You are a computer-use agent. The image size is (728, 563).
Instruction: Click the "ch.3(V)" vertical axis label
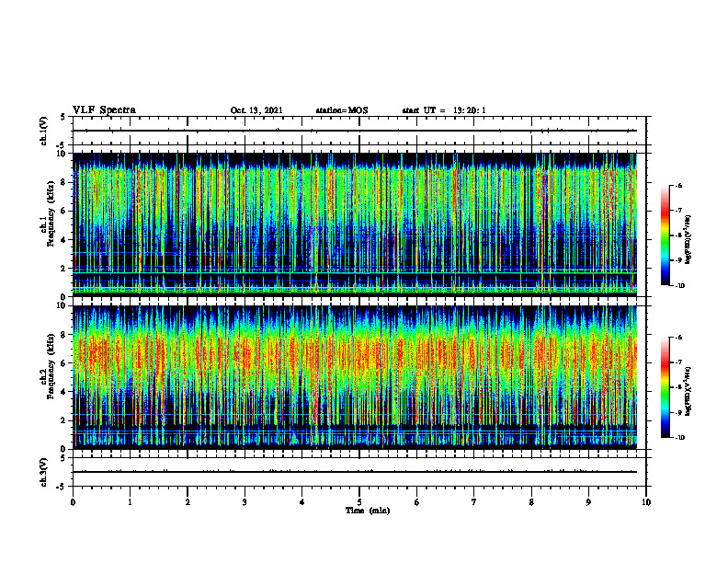[43, 472]
